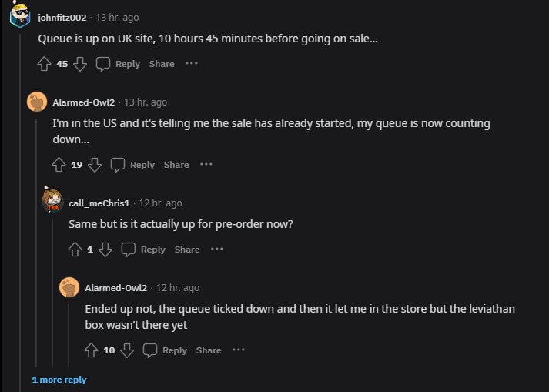This screenshot has width=549, height=392.
Task: Downvote call_meChris1's comment
Action: [105, 250]
